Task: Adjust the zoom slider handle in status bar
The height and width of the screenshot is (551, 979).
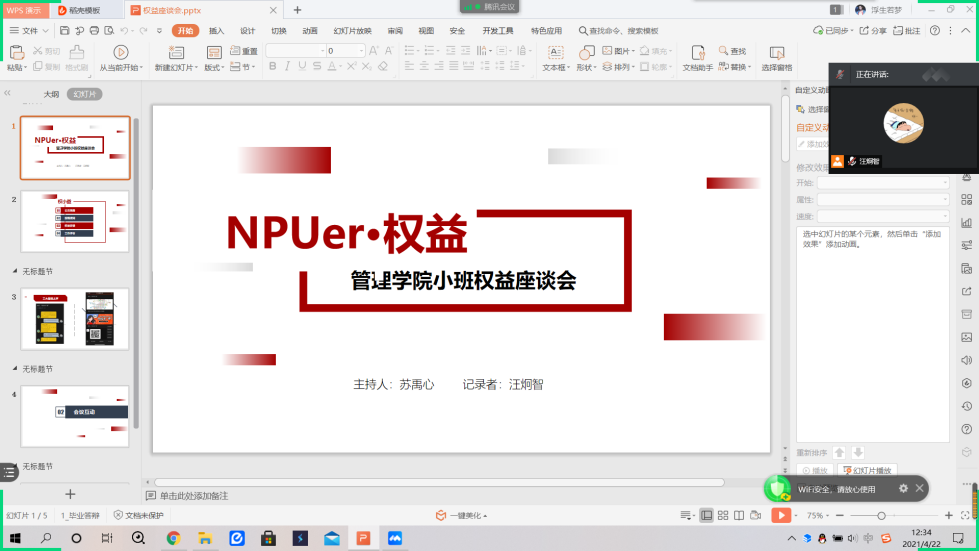Action: [x=881, y=515]
